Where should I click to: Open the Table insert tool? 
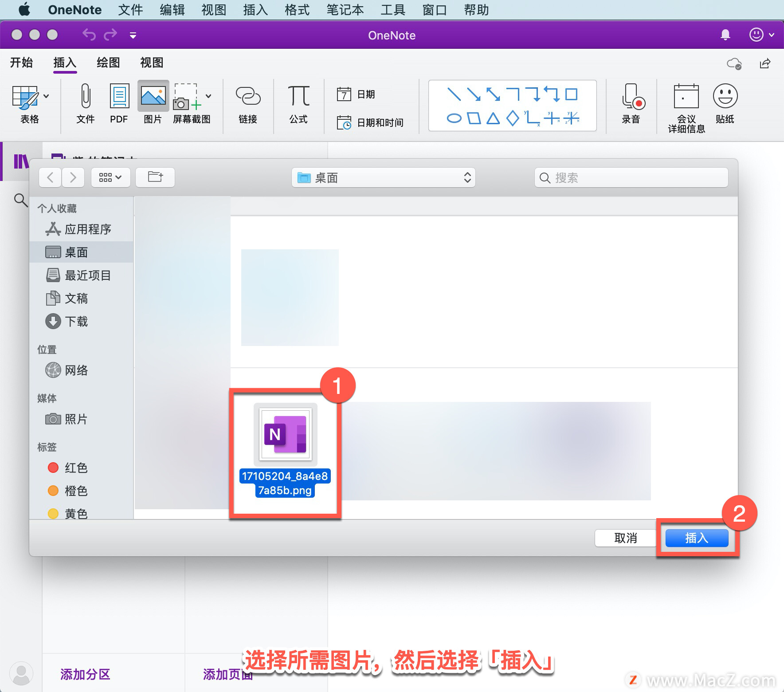pyautogui.click(x=29, y=105)
